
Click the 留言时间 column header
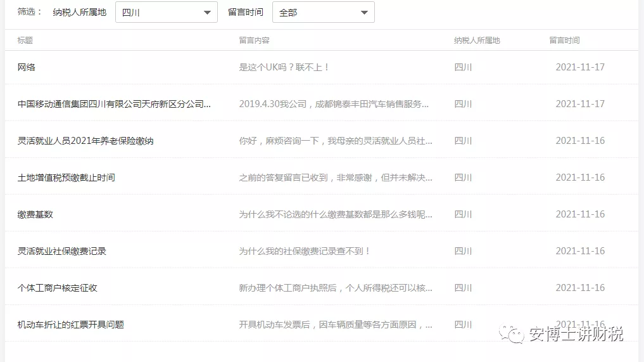(564, 41)
